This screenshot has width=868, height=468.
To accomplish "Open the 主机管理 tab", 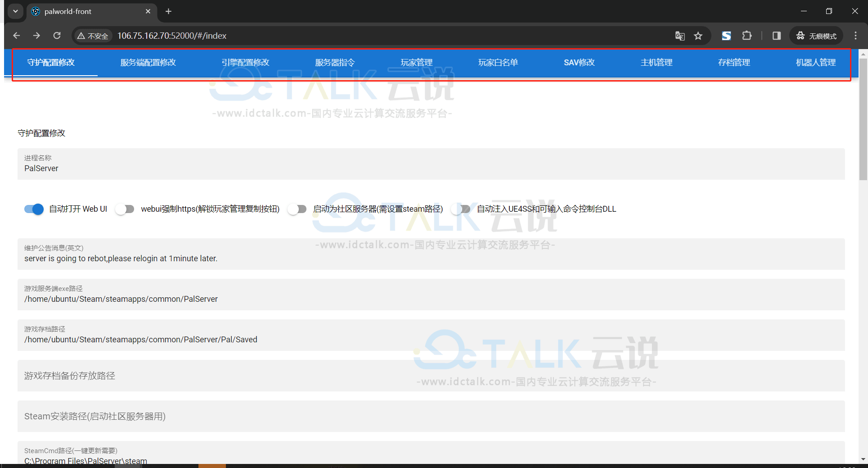I will (657, 63).
